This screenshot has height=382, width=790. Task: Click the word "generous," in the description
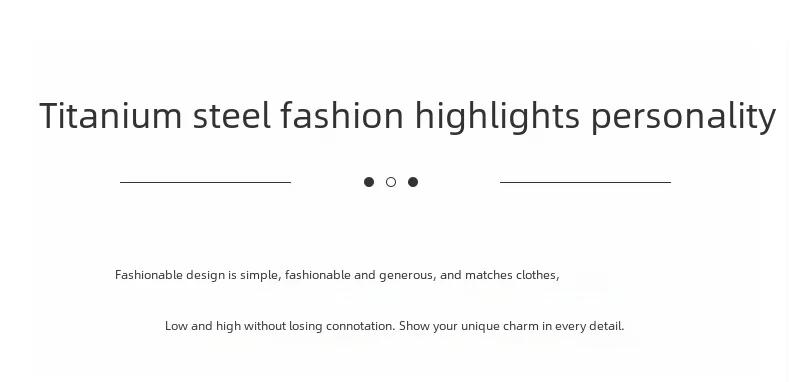[408, 276]
